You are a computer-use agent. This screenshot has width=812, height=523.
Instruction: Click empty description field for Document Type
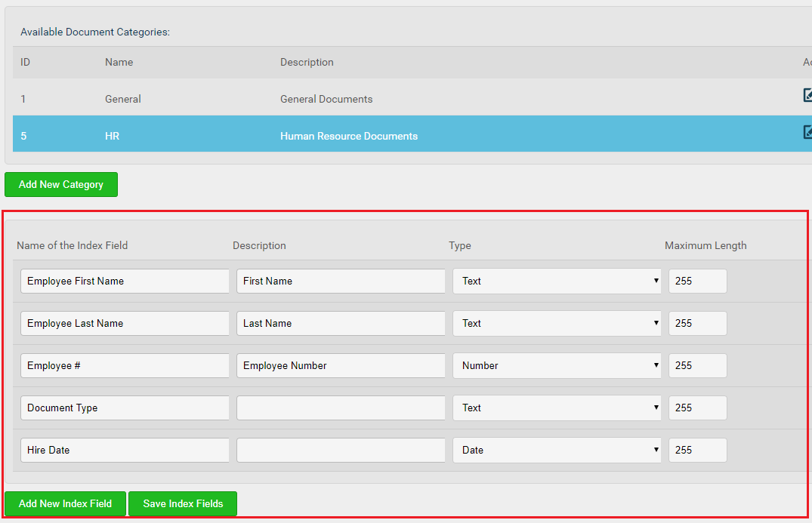pos(341,408)
